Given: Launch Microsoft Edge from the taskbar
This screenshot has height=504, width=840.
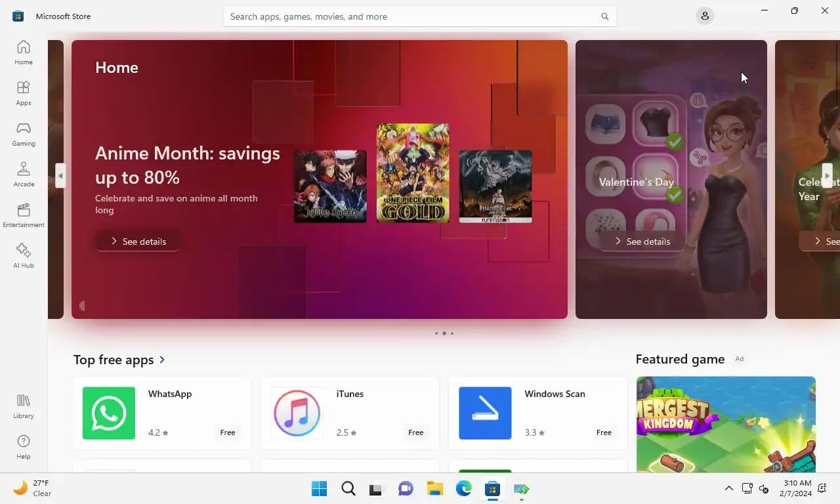Looking at the screenshot, I should point(464,488).
